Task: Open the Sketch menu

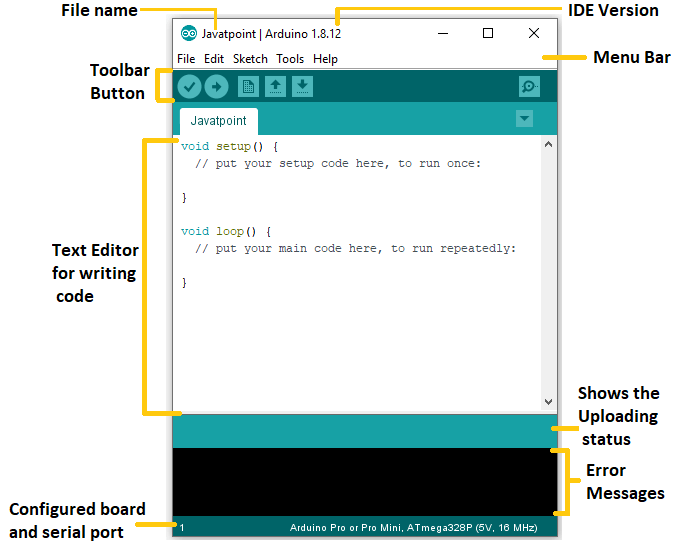Action: 250,58
